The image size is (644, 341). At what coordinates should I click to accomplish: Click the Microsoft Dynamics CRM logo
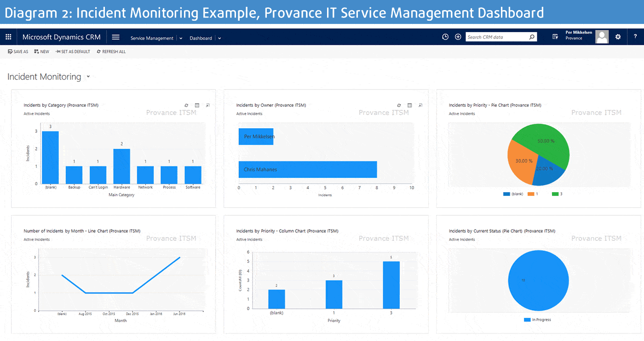tap(61, 37)
